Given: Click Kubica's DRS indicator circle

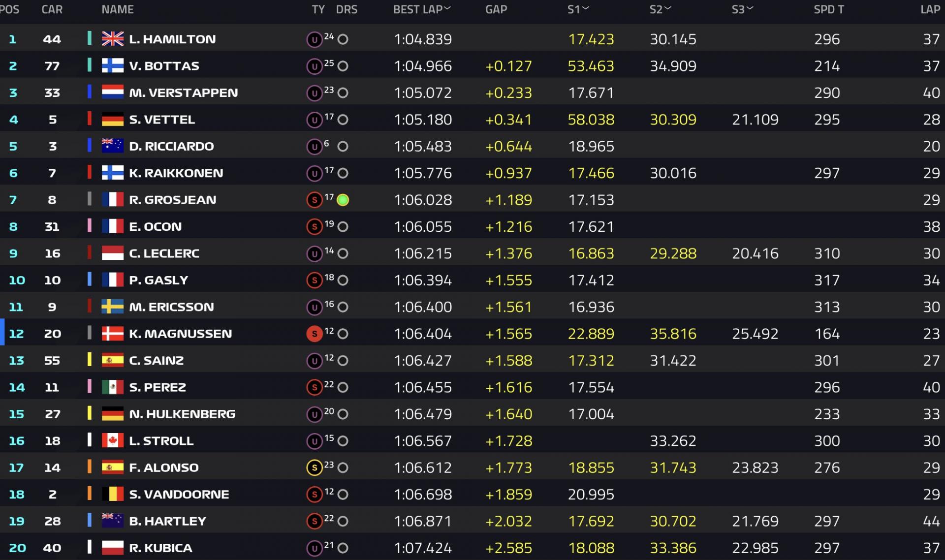Looking at the screenshot, I should [343, 548].
